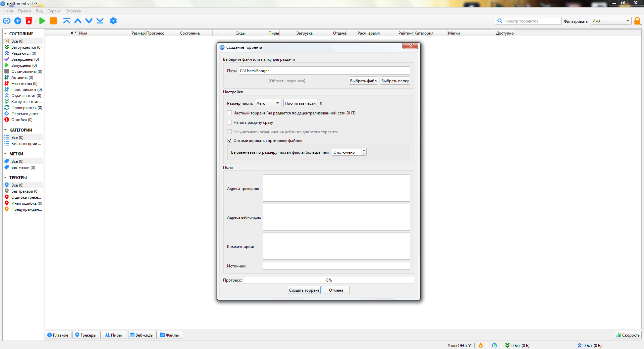The width and height of the screenshot is (644, 349).
Task: Click the green start torrents play icon
Action: click(x=42, y=21)
